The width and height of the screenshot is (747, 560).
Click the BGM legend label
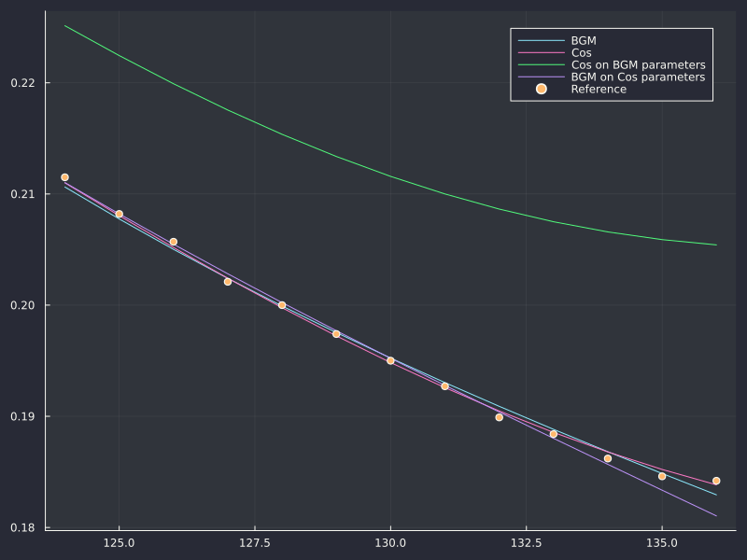pos(584,41)
